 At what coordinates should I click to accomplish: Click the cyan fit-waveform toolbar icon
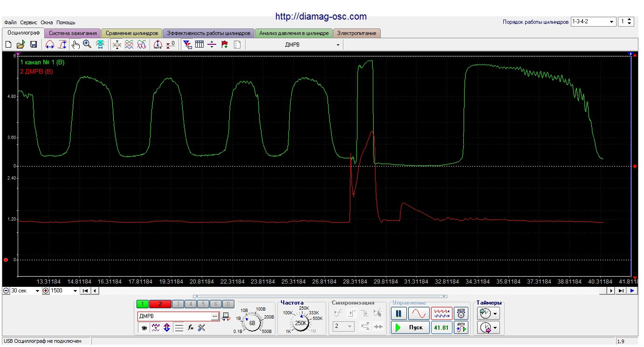(x=100, y=44)
